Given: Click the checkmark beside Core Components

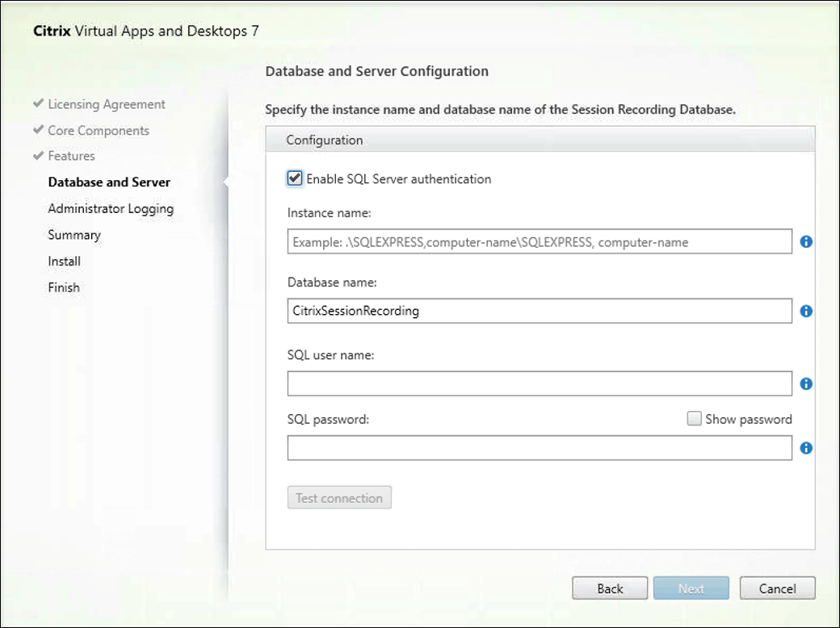Looking at the screenshot, I should tap(37, 130).
